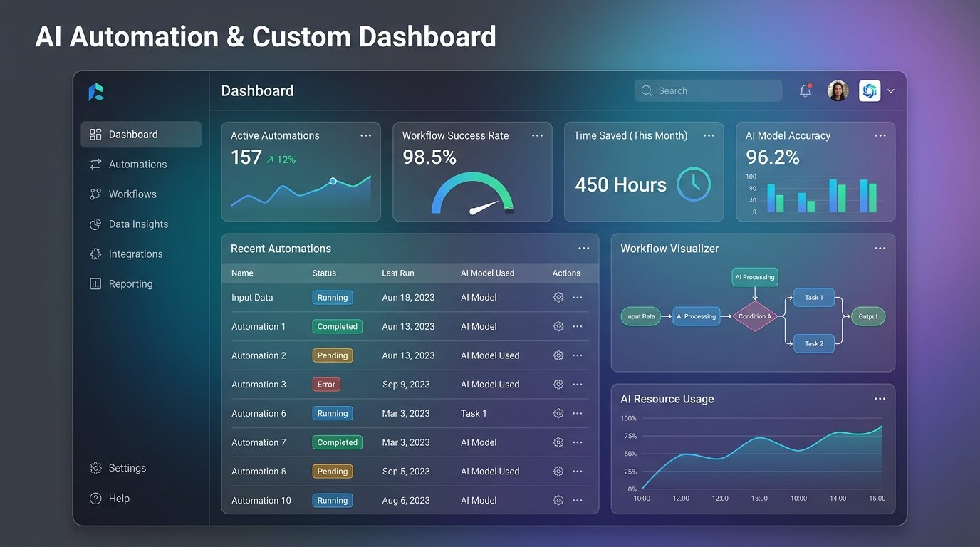Open settings gear for Automation 7
Viewport: 980px width, 547px height.
pyautogui.click(x=558, y=442)
